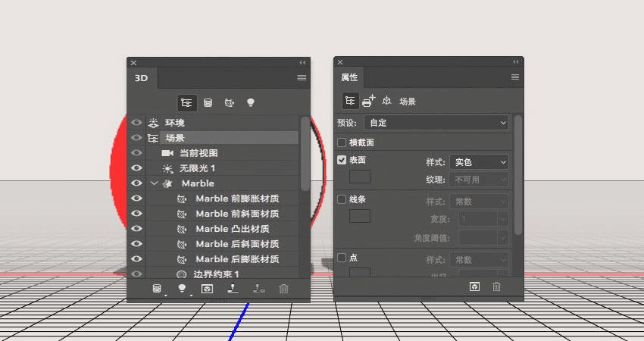Open the 3D panel flyout menu
Screen dimensions: 644x341
point(302,77)
